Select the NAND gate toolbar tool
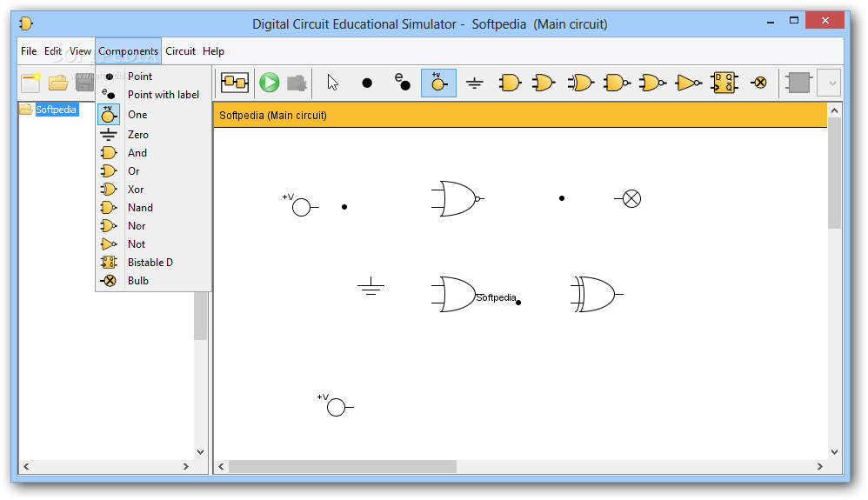The width and height of the screenshot is (868, 500). 617,83
